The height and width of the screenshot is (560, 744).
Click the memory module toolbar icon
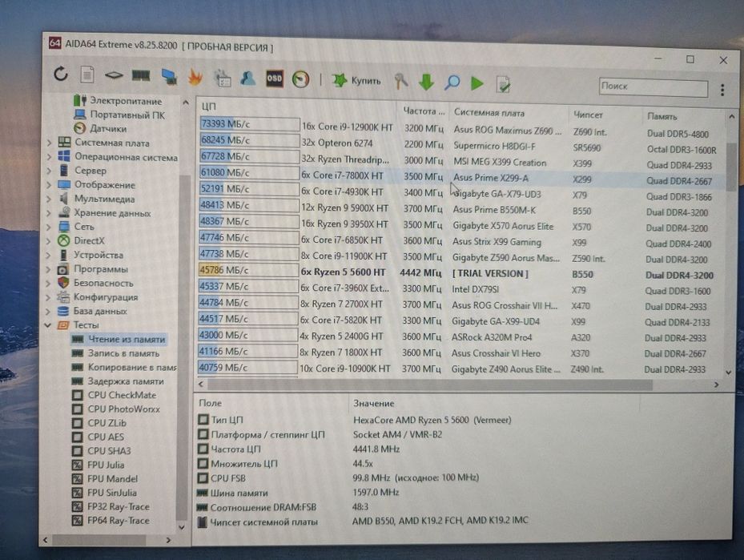click(x=141, y=75)
